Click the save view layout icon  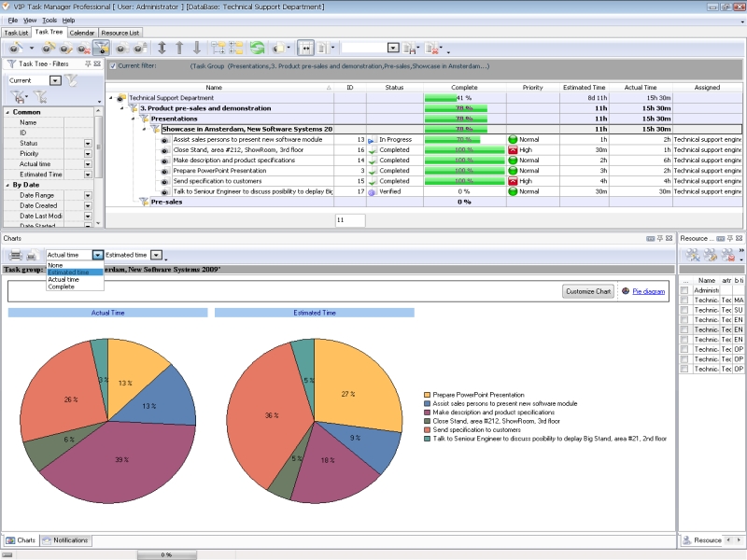[x=409, y=48]
